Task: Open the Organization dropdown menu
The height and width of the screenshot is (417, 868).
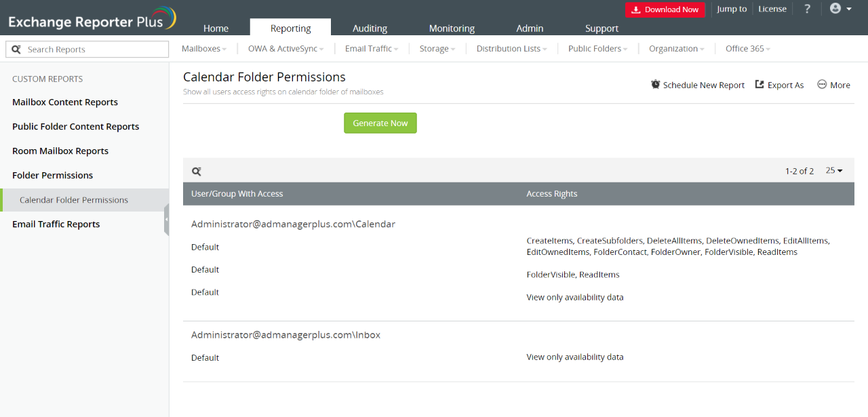Action: pyautogui.click(x=677, y=49)
